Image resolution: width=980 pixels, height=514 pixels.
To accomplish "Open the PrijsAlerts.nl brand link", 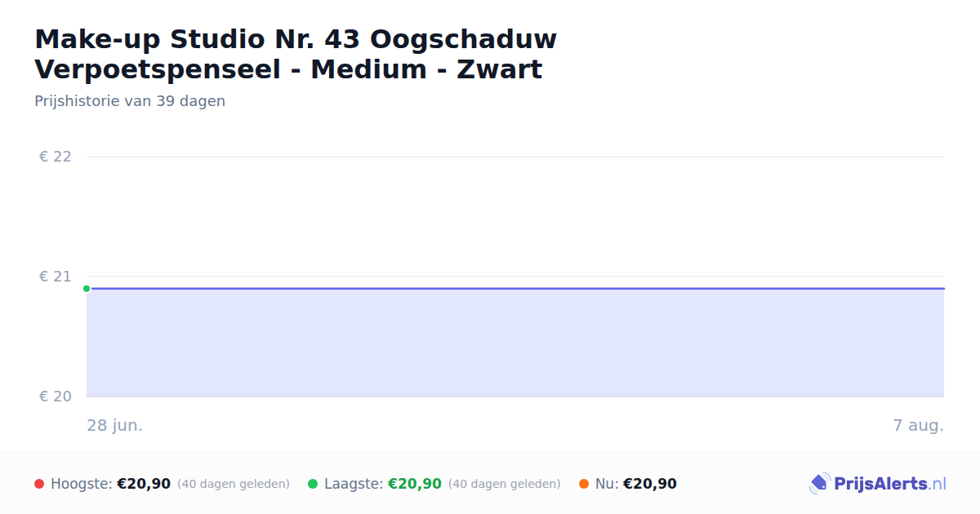I will click(x=878, y=484).
